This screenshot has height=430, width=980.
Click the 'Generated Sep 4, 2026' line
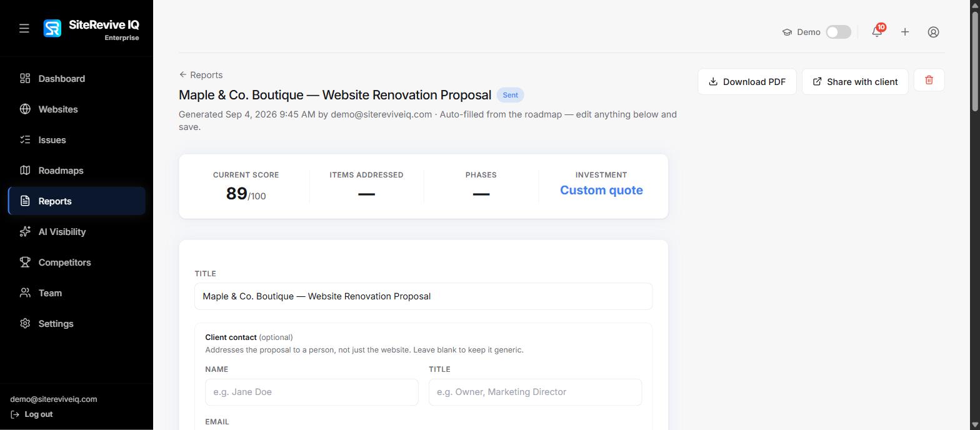pyautogui.click(x=427, y=121)
